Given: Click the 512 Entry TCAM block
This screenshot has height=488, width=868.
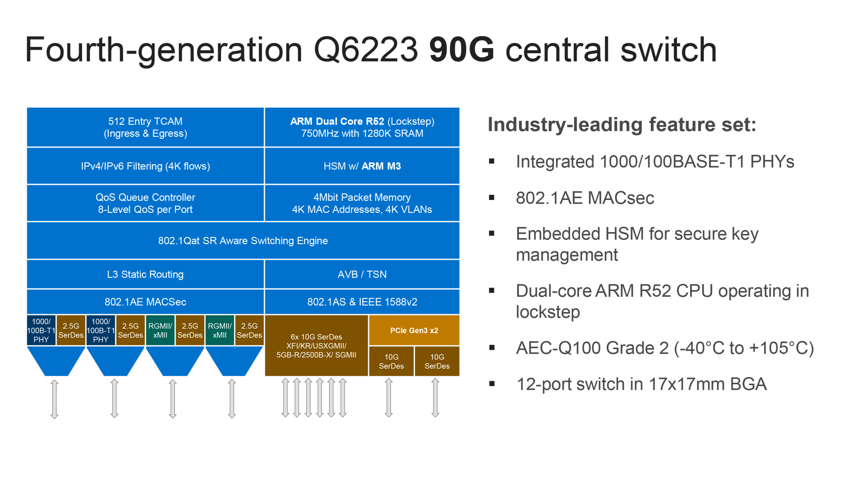Looking at the screenshot, I should pos(145,127).
